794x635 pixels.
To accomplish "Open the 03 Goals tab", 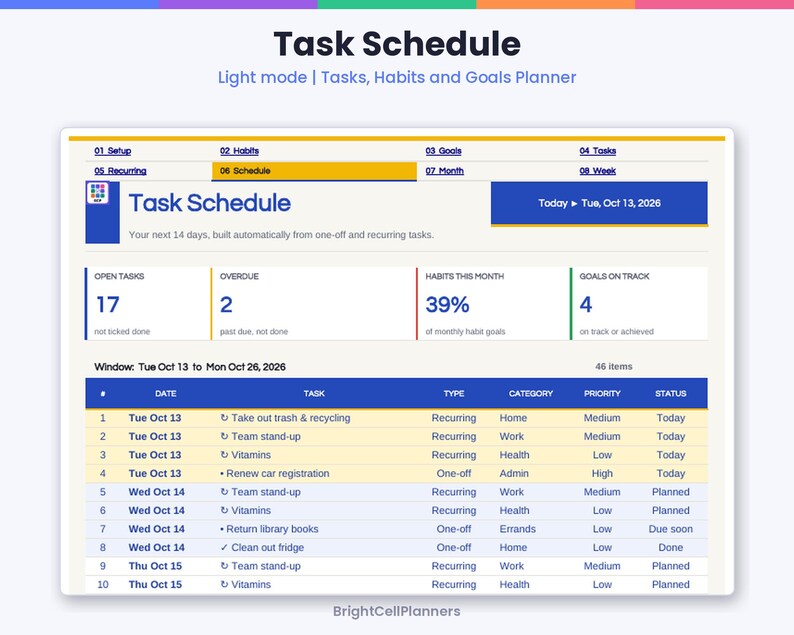I will (443, 151).
